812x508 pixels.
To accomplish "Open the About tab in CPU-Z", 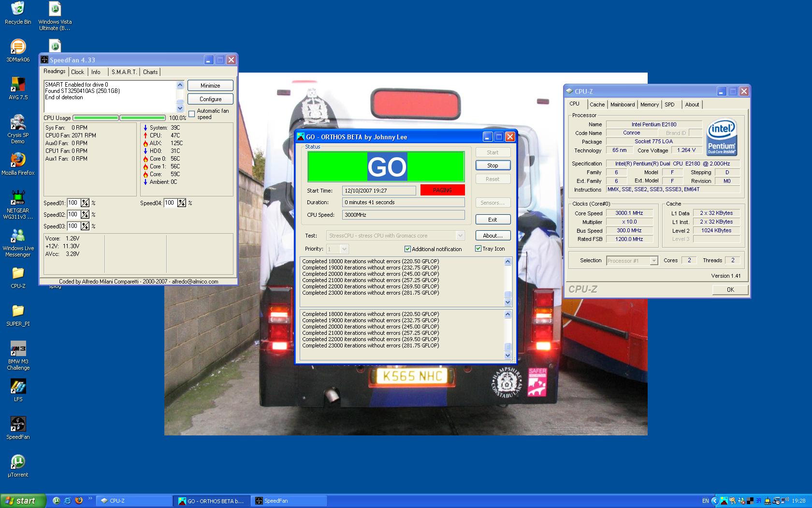I will (x=692, y=105).
